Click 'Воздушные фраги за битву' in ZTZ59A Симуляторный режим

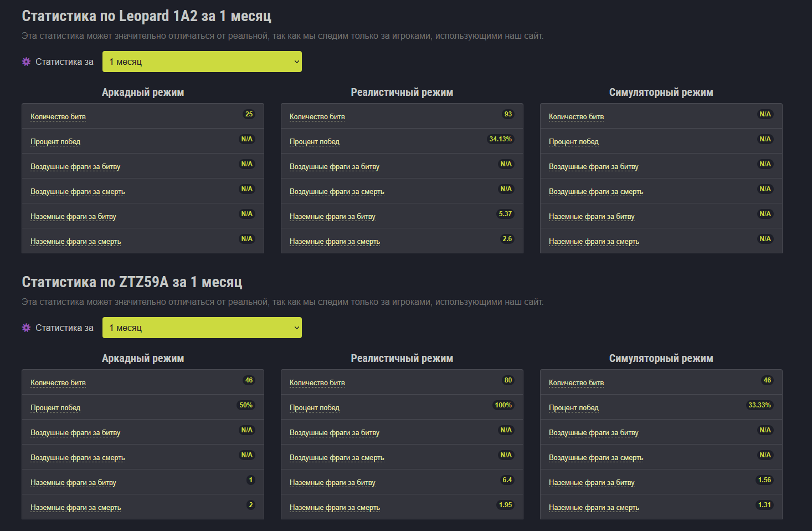point(594,432)
